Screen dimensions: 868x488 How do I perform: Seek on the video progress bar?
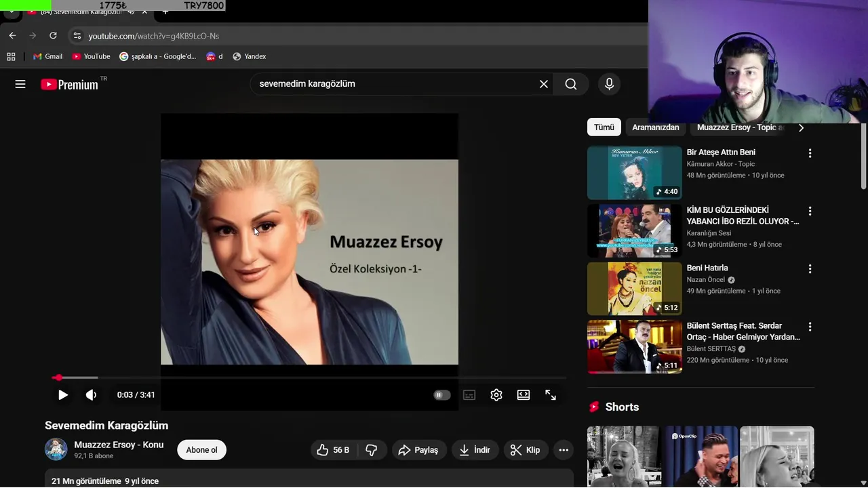pyautogui.click(x=309, y=378)
